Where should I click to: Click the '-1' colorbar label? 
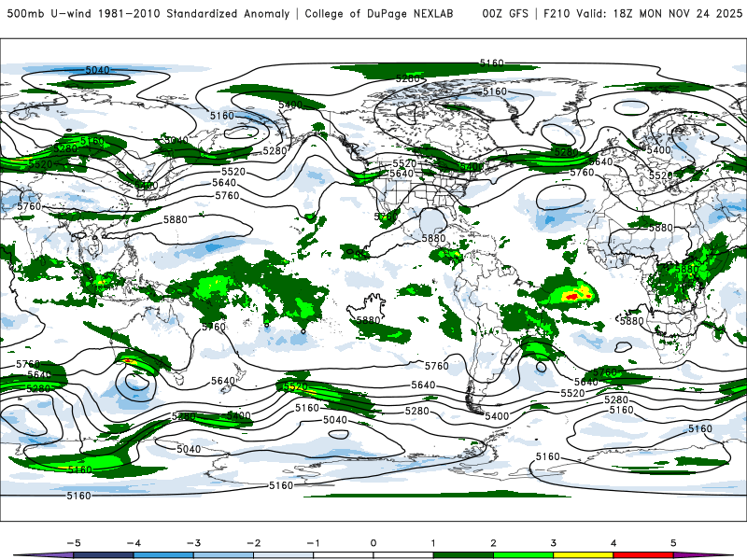[x=313, y=543]
